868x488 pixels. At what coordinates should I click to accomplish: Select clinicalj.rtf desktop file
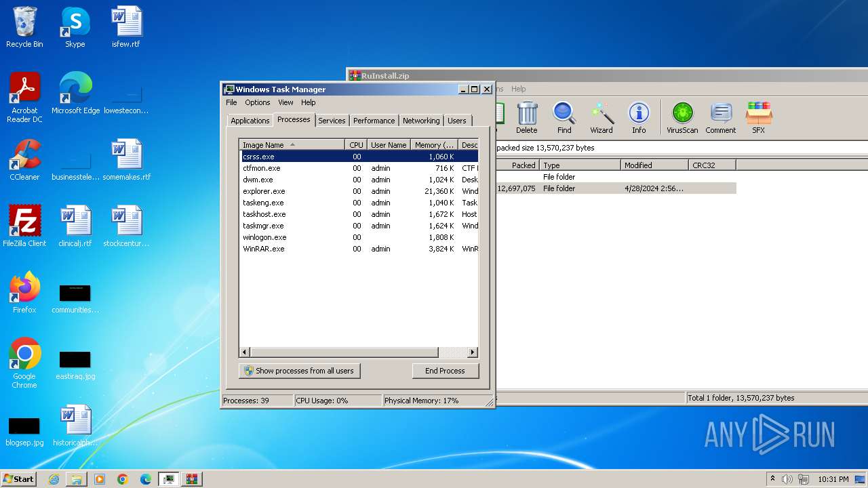(75, 226)
